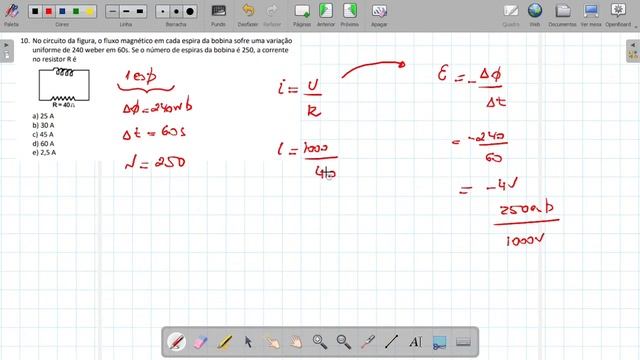Select the Pen tool in bottom palette

click(x=176, y=342)
